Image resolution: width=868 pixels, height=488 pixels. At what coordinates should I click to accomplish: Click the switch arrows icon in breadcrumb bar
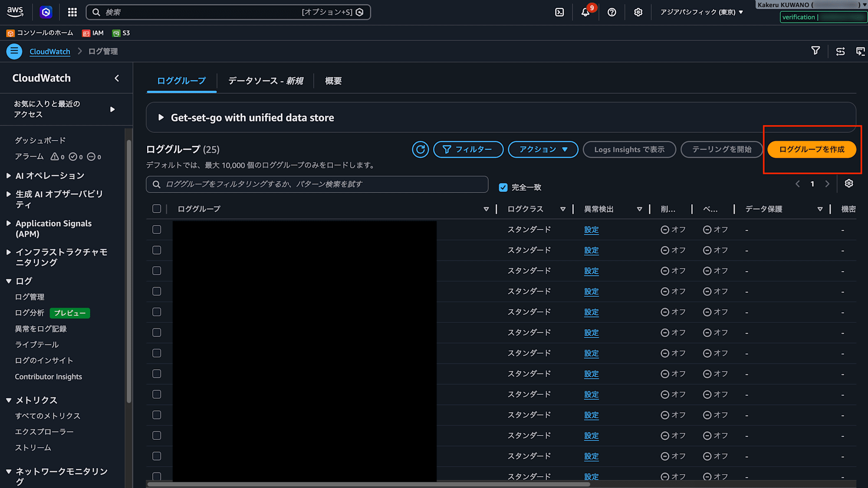click(840, 52)
